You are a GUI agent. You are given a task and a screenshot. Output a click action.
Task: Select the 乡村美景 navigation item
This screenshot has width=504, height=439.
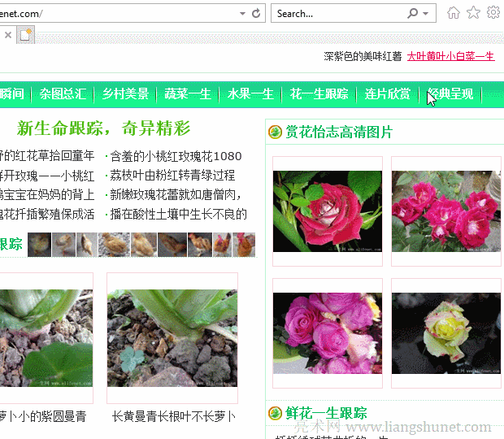click(125, 94)
